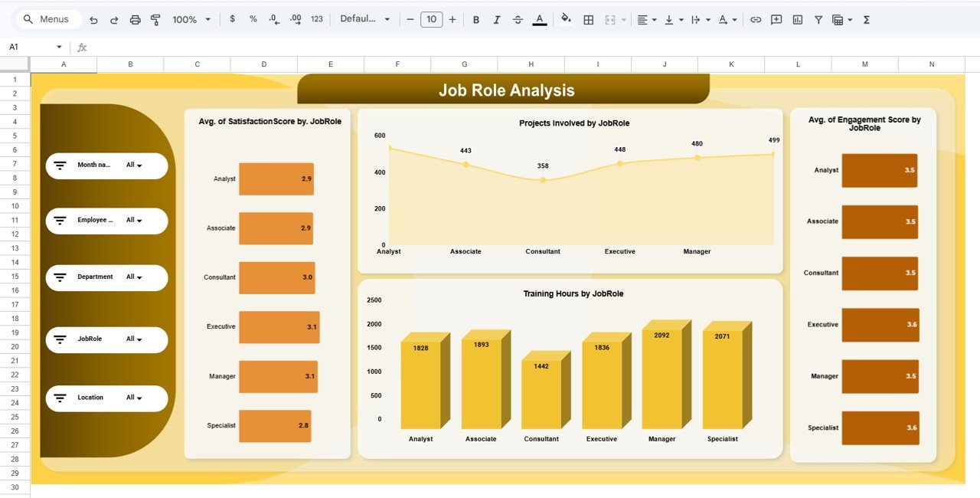
Task: Open the JobRole filter dropdown showing All
Action: point(135,339)
